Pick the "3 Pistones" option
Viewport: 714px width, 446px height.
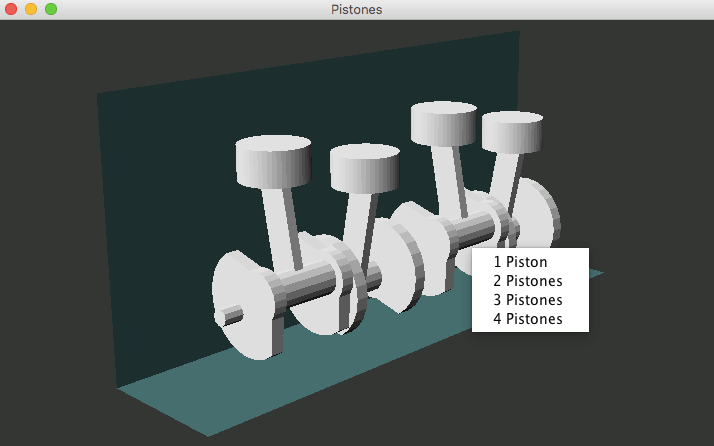(530, 300)
